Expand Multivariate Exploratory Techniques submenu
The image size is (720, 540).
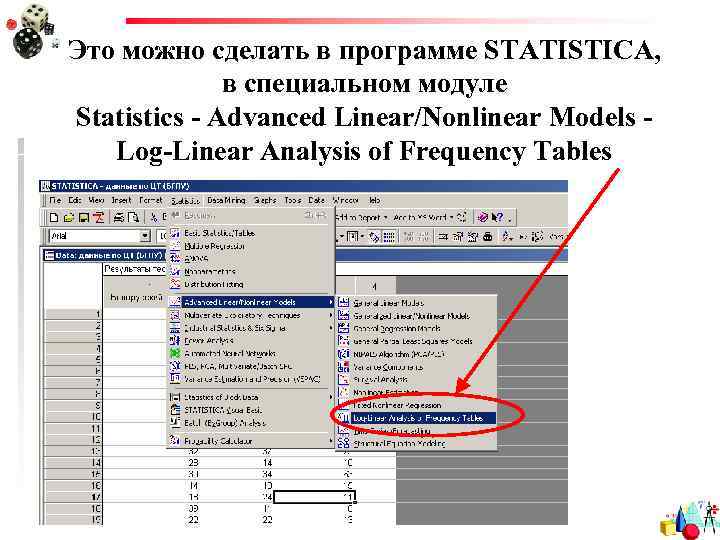tap(331, 315)
